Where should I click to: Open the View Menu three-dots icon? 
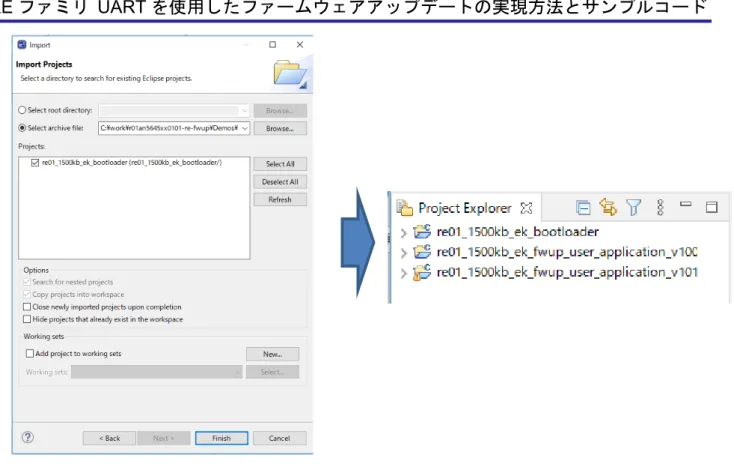(660, 207)
